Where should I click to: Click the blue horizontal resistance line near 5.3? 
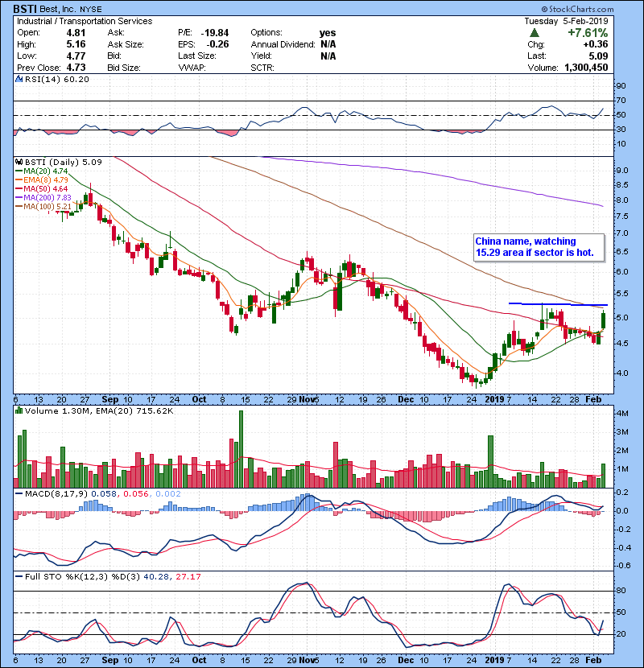(x=559, y=304)
